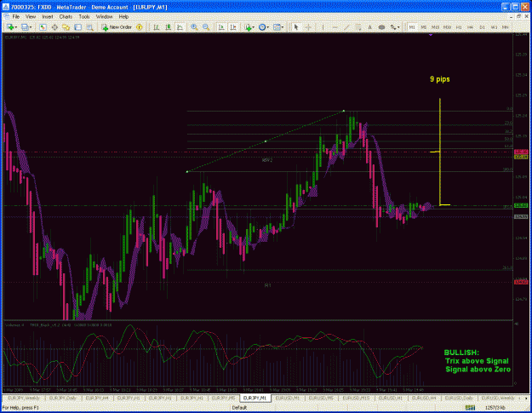Switch to the EURJPY,M5 chart tab
Screen dimensions: 532x413
click(224, 398)
